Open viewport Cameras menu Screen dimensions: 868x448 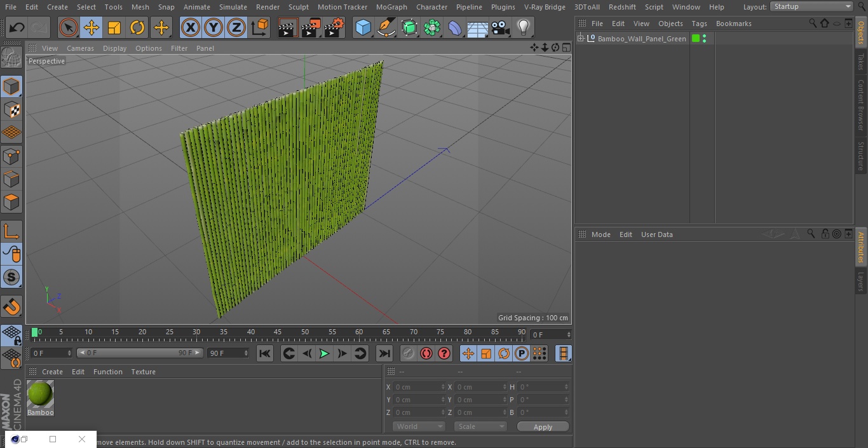point(80,48)
